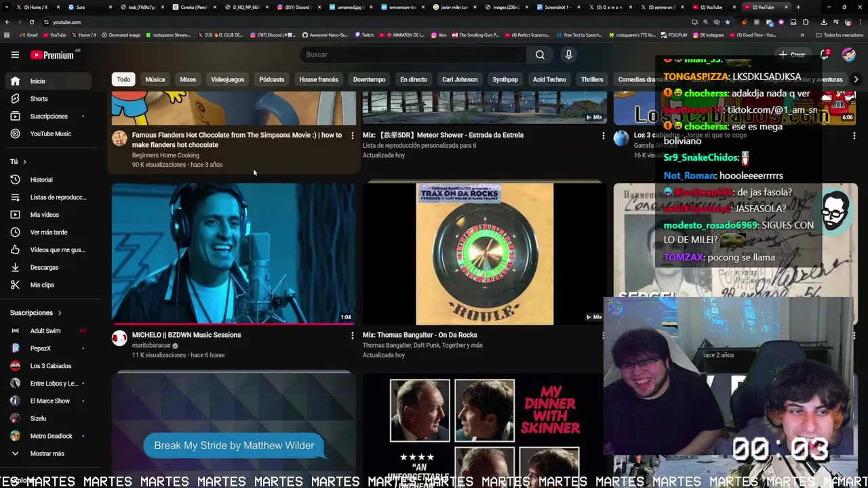Click the search magnifier button
The image size is (868, 488).
540,55
